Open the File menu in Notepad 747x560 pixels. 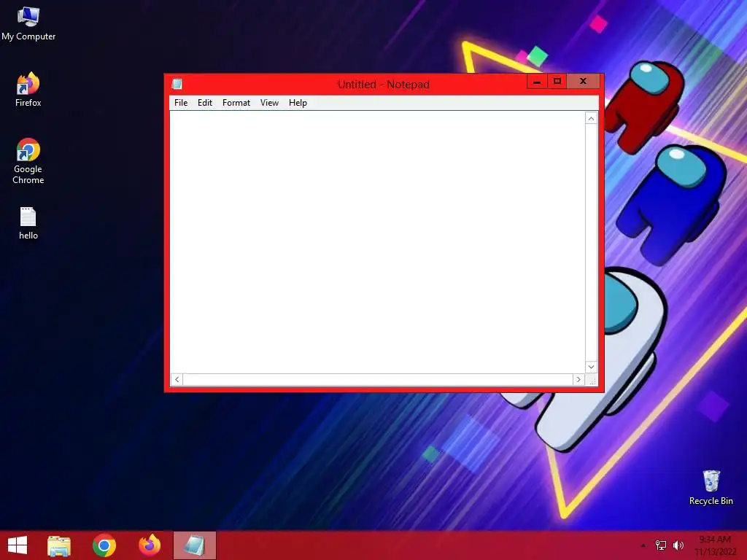181,103
